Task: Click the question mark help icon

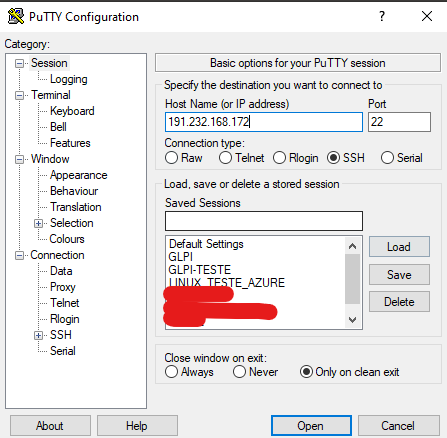Action: (382, 16)
